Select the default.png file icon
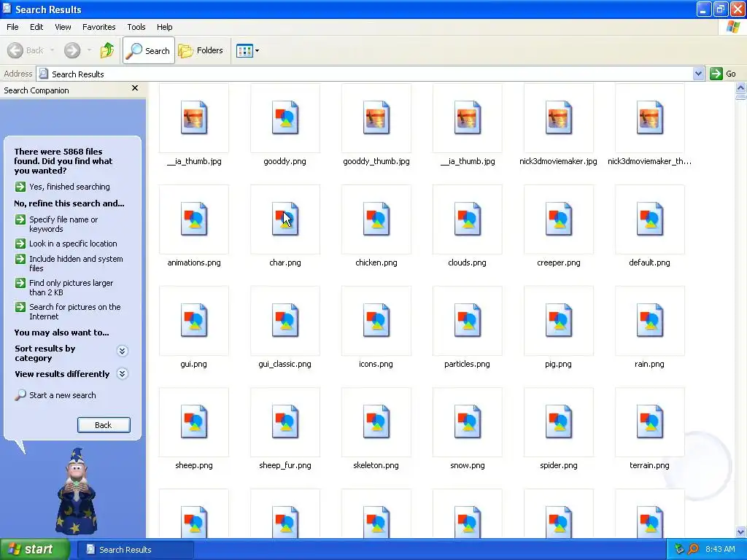Screen dimensions: 747x560 (x=649, y=219)
